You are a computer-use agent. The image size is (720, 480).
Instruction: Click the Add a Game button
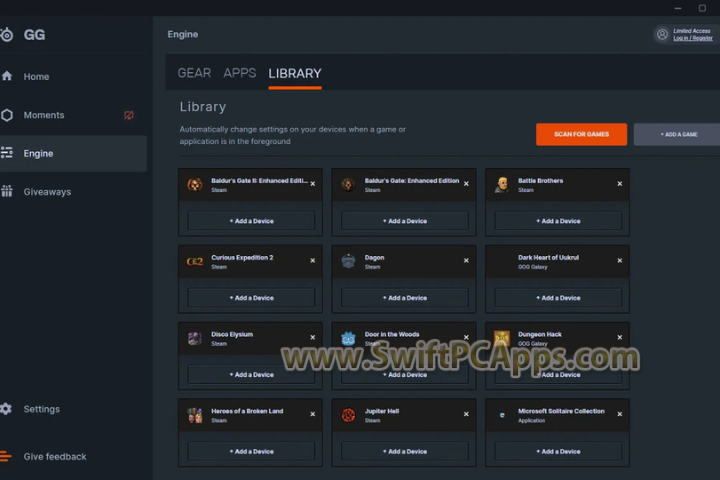coord(678,134)
